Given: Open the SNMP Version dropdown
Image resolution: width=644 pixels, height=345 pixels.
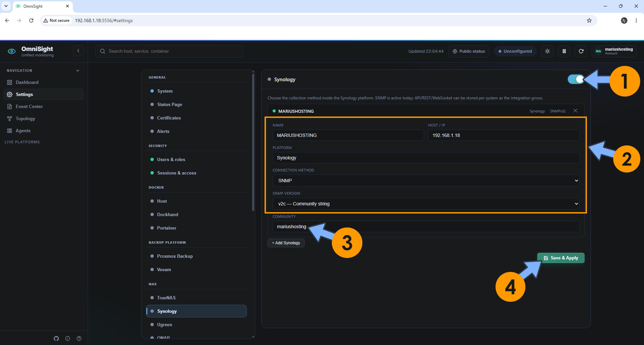Looking at the screenshot, I should click(x=426, y=204).
